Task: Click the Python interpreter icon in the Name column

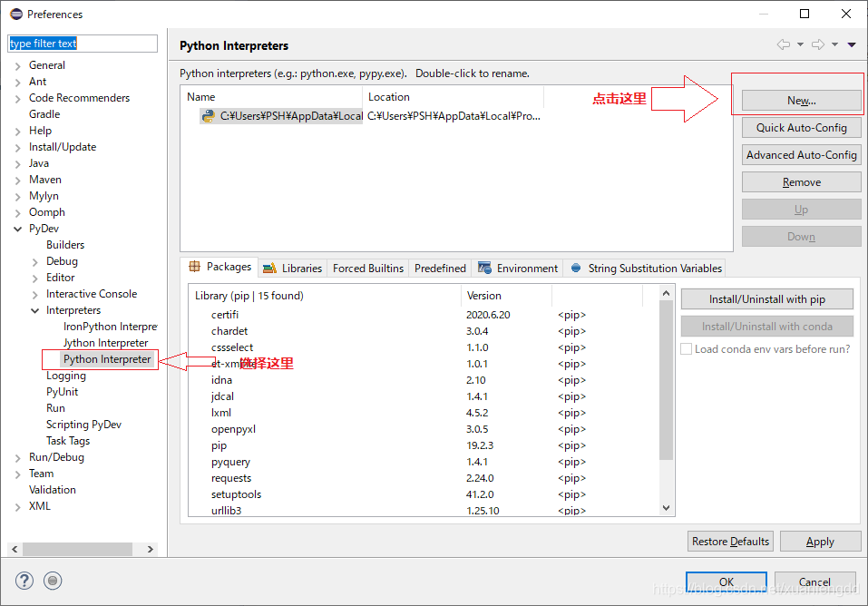Action: click(207, 116)
